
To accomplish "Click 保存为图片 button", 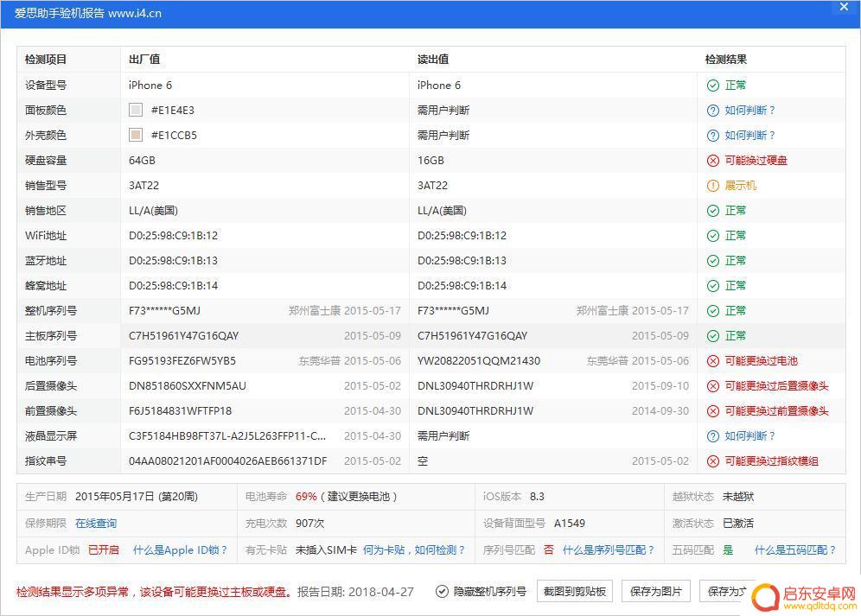I will point(655,591).
